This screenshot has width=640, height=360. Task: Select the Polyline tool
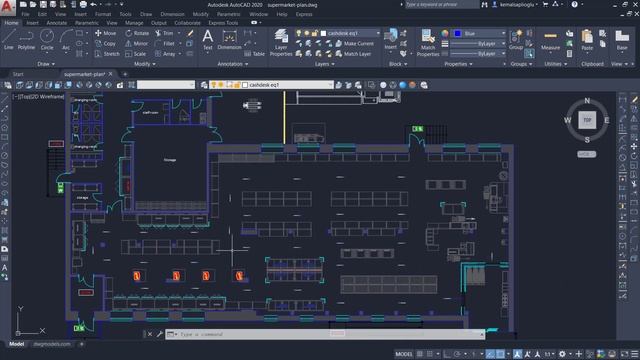pos(26,40)
